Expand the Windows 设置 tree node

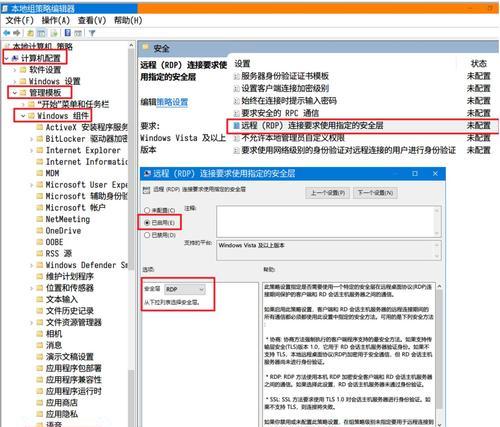[15, 81]
